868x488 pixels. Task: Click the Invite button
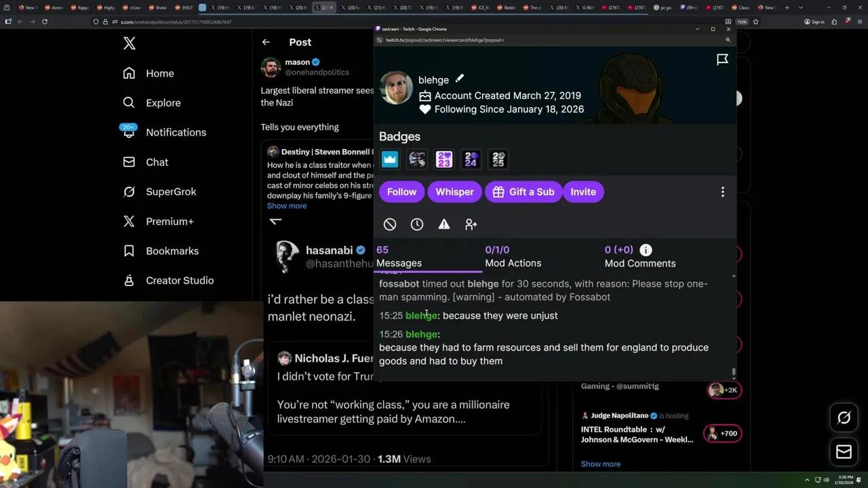tap(583, 192)
